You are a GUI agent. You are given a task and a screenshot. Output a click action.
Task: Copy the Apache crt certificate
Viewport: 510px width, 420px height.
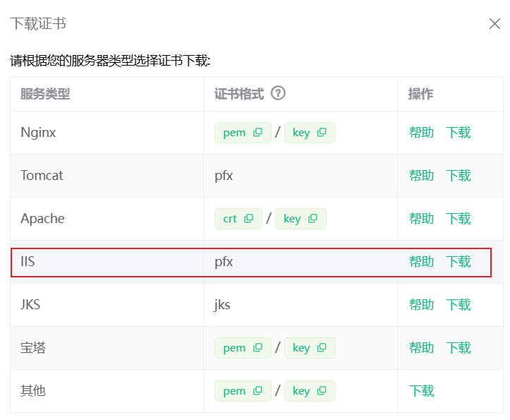point(248,219)
